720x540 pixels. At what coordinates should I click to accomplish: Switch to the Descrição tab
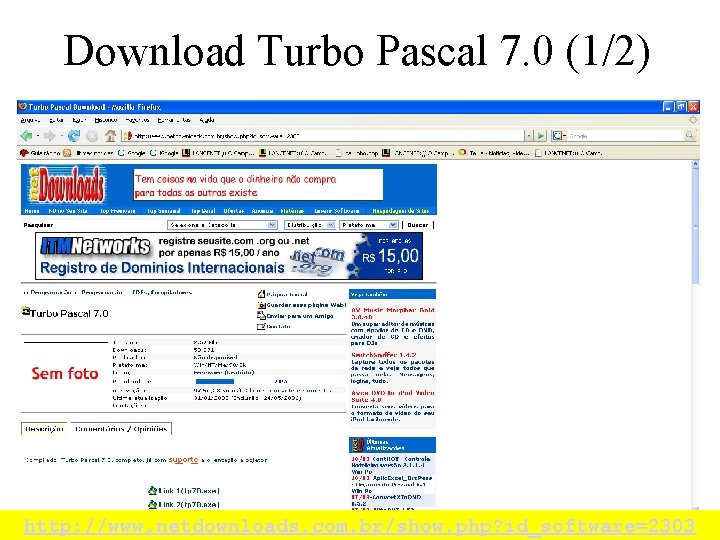(44, 429)
